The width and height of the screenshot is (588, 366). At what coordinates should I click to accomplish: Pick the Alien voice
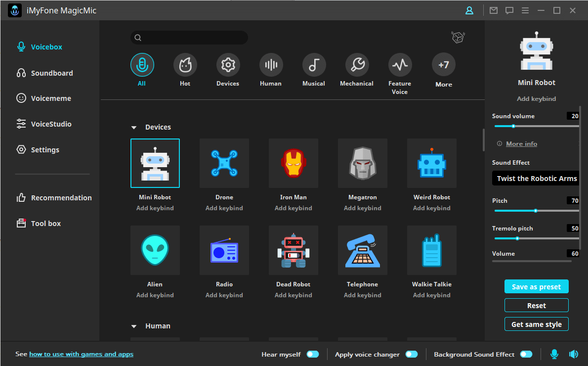click(x=155, y=250)
